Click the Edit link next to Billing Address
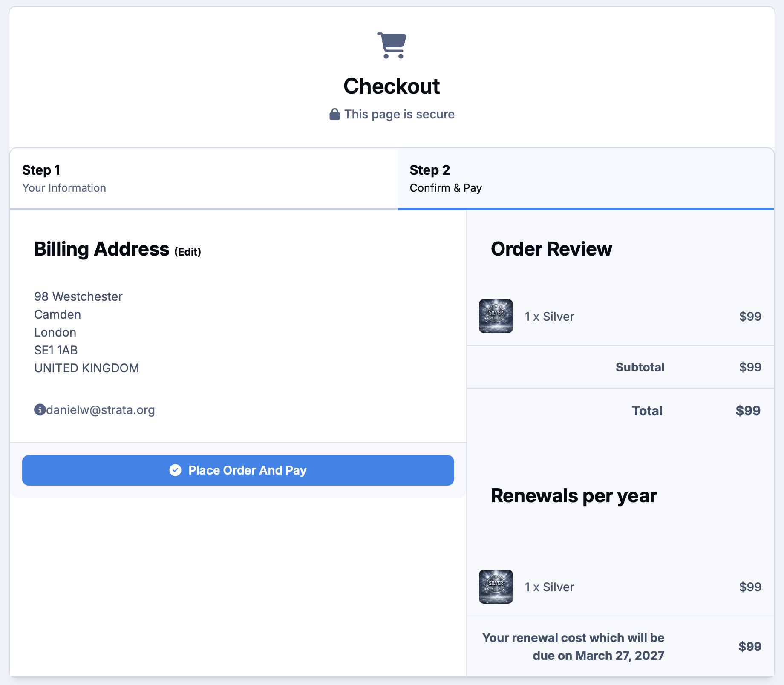784x685 pixels. pos(187,252)
